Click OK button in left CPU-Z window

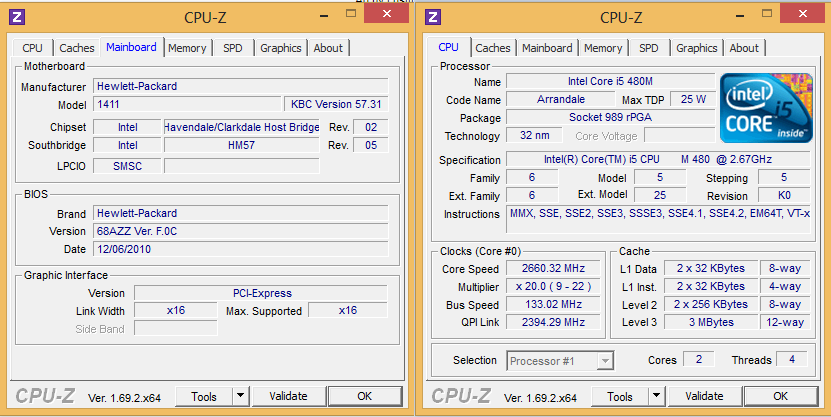365,396
